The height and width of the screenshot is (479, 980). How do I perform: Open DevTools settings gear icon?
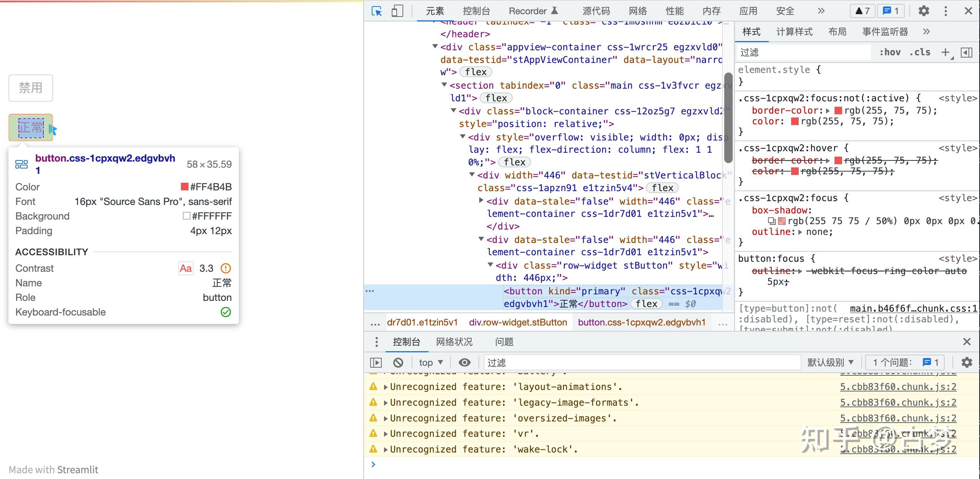(924, 11)
